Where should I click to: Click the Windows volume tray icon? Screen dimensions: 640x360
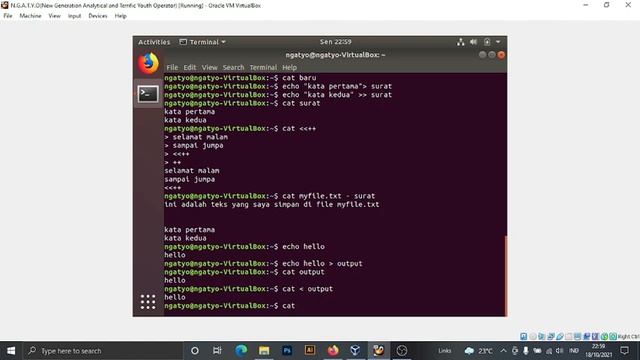(x=560, y=351)
